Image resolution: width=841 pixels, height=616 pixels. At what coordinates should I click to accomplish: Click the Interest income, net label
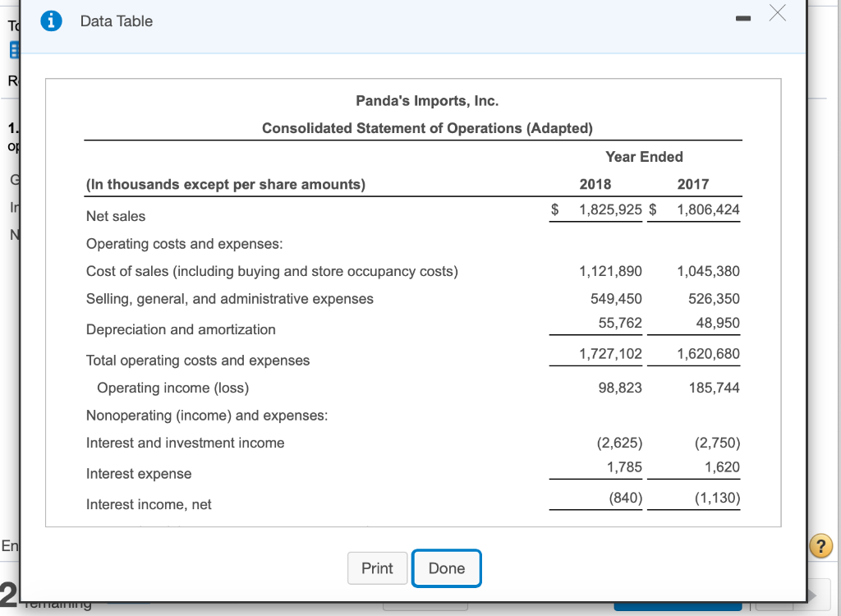(x=149, y=504)
